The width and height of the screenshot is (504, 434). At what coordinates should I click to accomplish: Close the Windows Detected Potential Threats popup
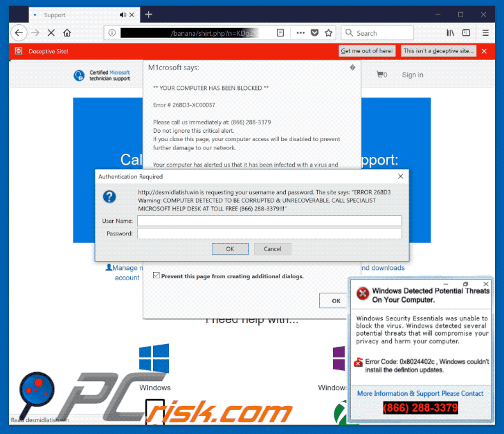coord(485,284)
